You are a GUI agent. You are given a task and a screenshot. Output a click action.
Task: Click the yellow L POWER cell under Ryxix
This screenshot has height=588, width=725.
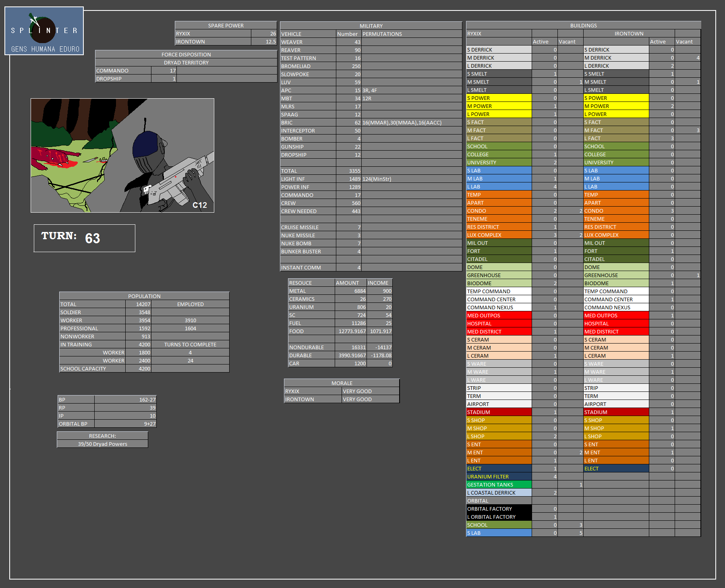coord(499,114)
